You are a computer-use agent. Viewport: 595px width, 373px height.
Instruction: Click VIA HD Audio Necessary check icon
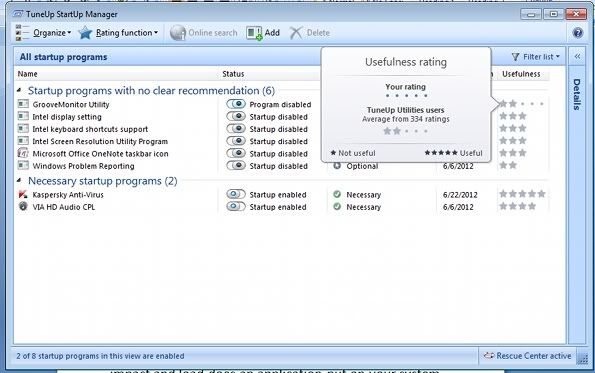(337, 206)
